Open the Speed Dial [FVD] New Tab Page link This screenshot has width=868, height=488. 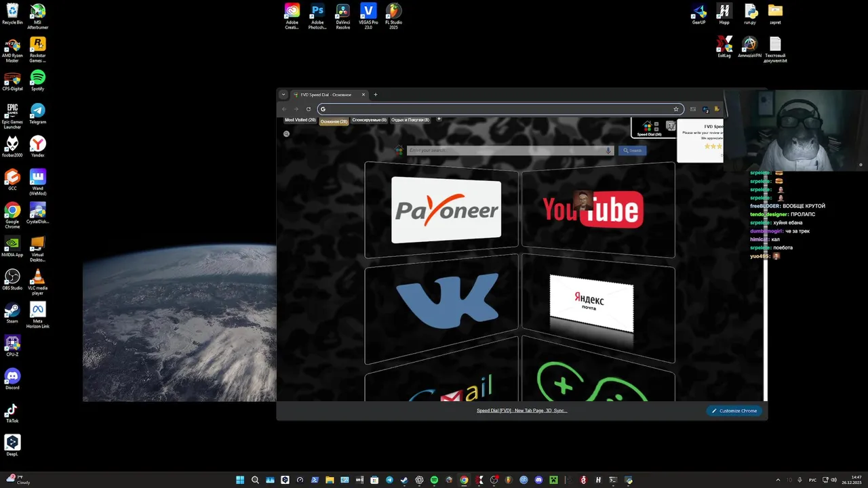point(521,411)
